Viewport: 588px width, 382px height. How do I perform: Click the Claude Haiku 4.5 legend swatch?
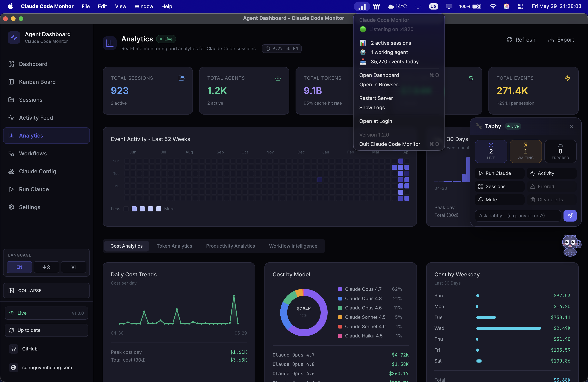340,336
